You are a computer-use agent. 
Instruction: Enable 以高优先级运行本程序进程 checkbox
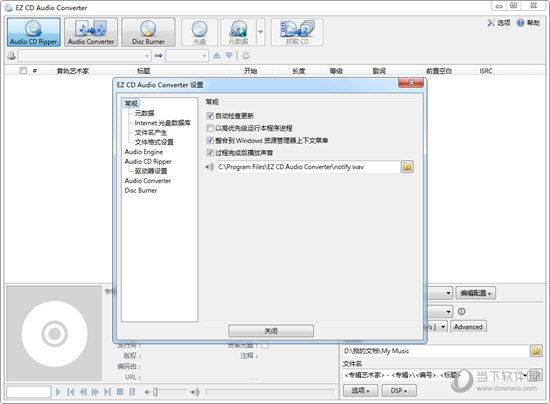tap(210, 128)
